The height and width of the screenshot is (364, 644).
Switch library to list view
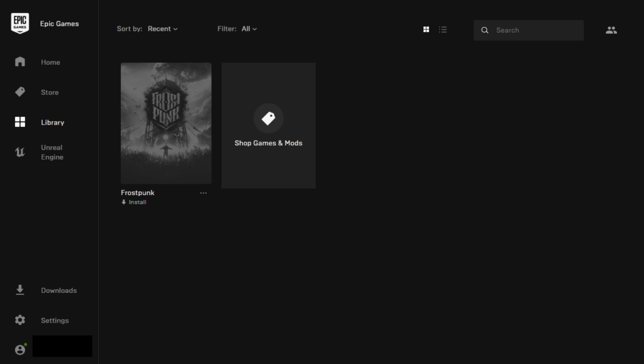[x=443, y=30]
